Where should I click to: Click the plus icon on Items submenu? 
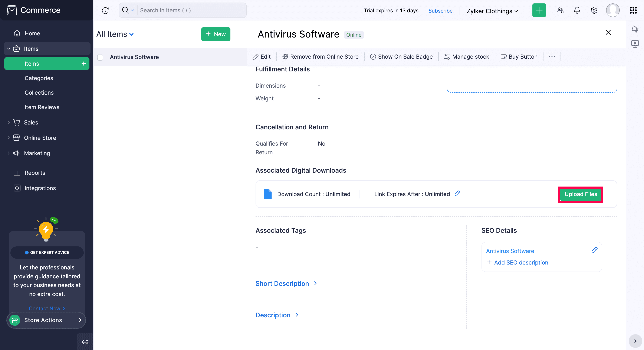[83, 64]
